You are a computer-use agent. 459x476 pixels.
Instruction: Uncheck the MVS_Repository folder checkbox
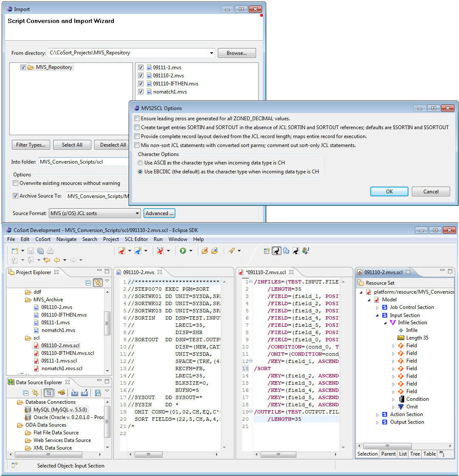23,68
